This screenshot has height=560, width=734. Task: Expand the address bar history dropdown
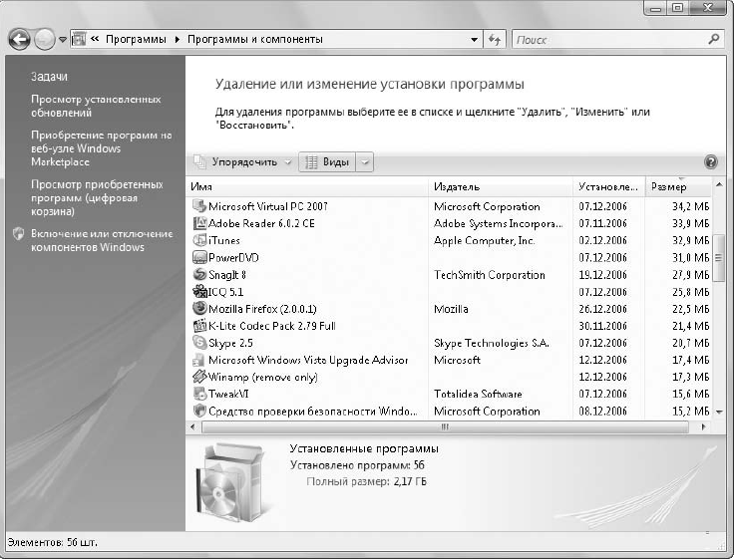pos(474,39)
